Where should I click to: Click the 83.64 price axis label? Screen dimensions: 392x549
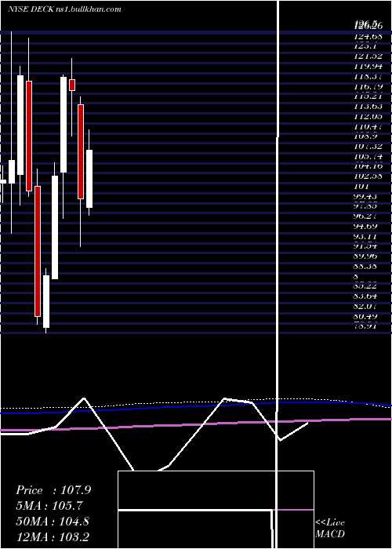(x=366, y=296)
